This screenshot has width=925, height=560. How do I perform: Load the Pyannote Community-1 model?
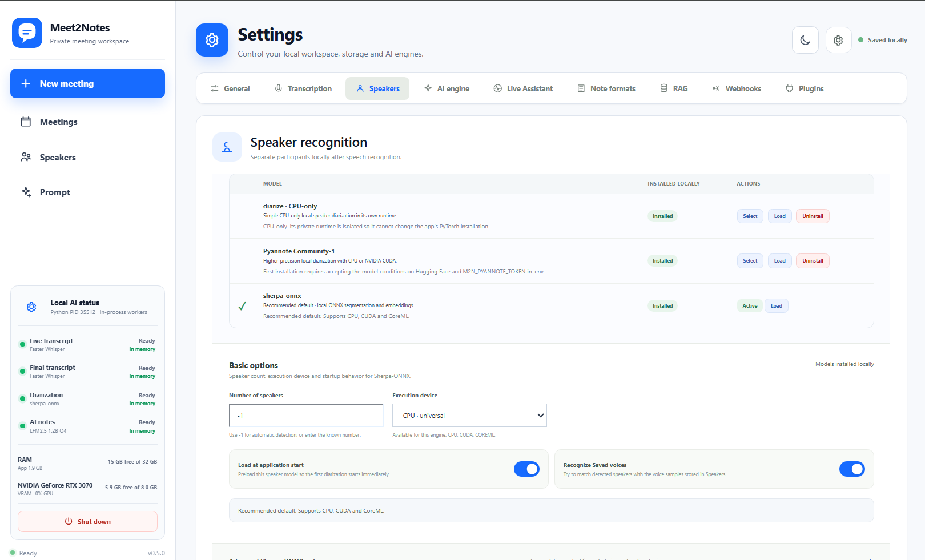(779, 261)
